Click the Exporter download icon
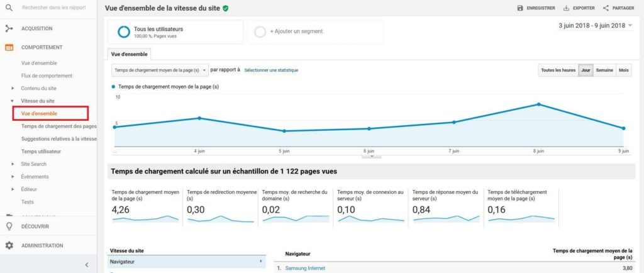Image resolution: width=644 pixels, height=273 pixels. point(566,8)
